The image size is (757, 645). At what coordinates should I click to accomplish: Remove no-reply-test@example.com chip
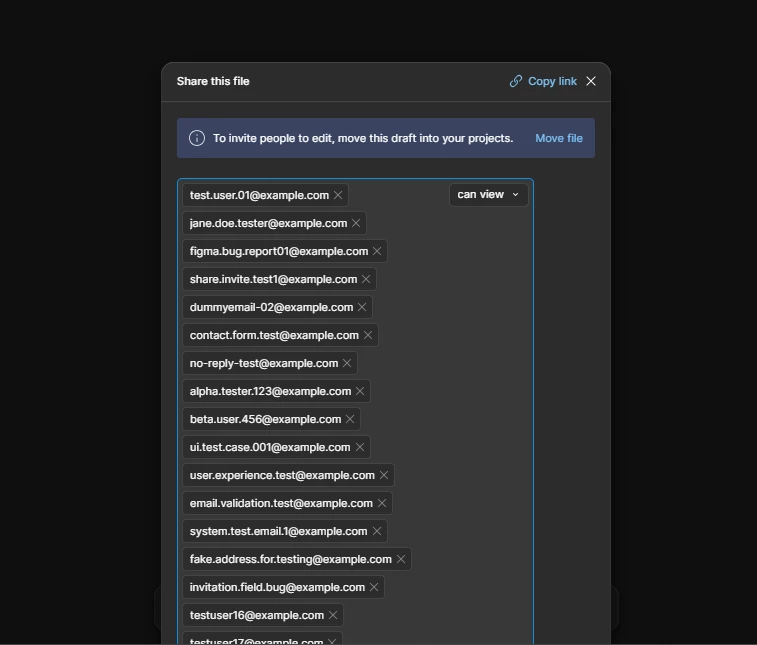point(347,363)
